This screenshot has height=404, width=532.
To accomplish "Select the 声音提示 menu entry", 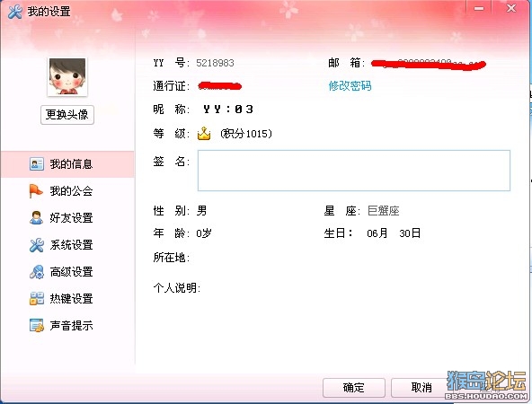I will [71, 326].
